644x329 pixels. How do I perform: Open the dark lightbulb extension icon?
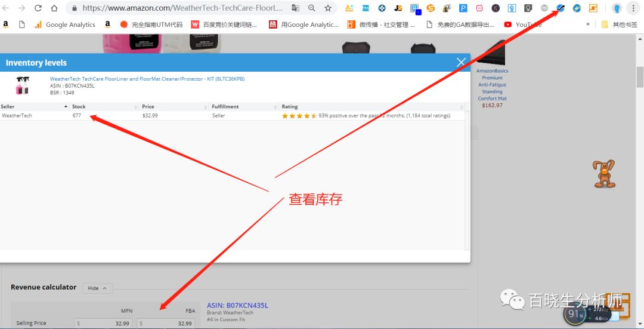coord(528,8)
